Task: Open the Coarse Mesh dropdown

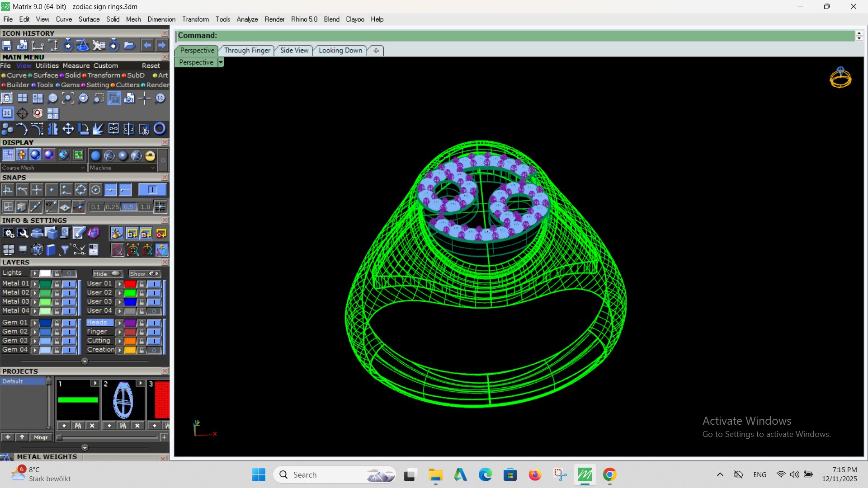Action: click(43, 168)
